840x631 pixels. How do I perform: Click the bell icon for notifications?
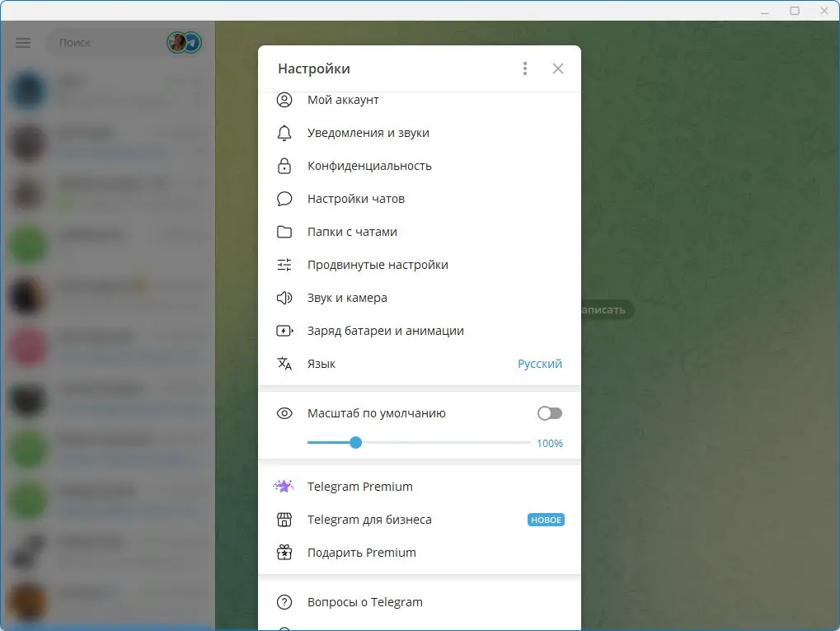pyautogui.click(x=284, y=133)
